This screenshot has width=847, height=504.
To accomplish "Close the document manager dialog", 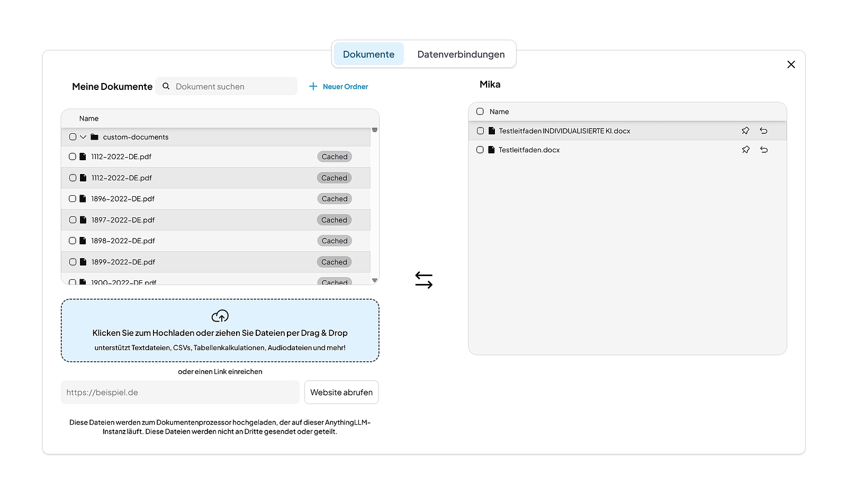I will 791,65.
